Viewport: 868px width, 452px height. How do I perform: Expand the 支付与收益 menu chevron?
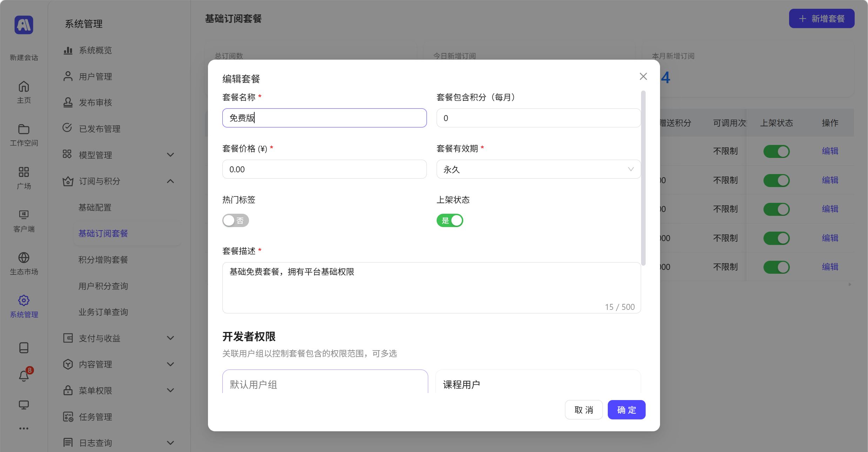point(170,338)
